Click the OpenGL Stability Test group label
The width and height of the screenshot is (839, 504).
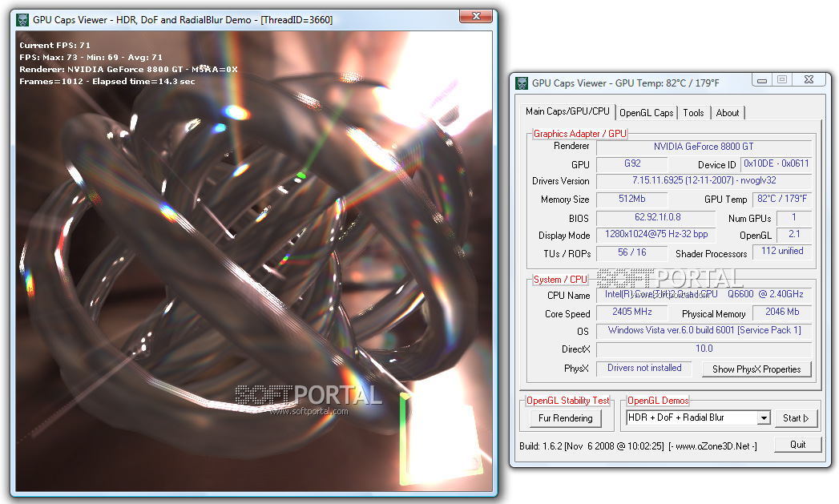pos(567,401)
